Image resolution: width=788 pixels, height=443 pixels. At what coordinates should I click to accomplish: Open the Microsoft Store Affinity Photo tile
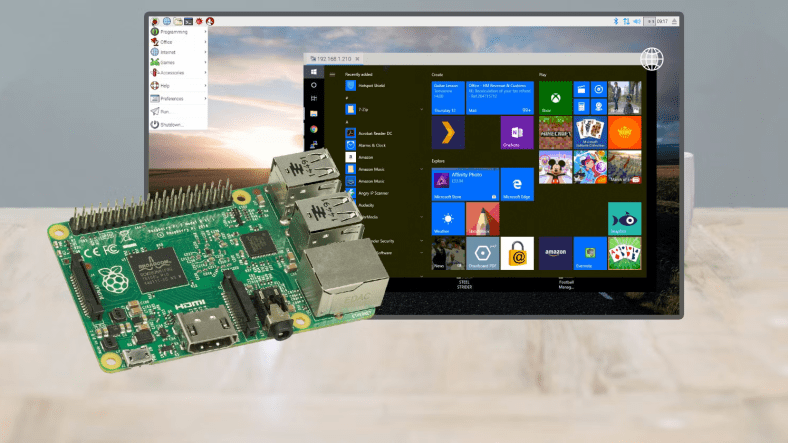(x=465, y=184)
